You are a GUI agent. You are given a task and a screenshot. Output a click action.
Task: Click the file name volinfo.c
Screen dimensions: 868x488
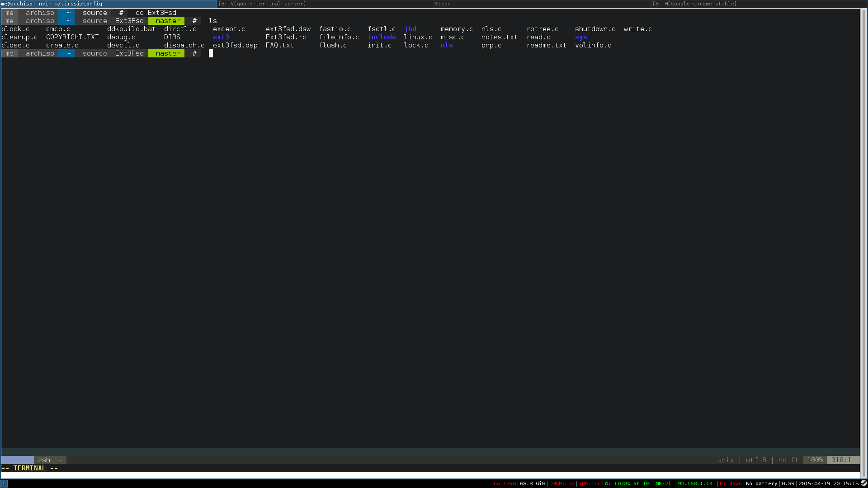593,45
